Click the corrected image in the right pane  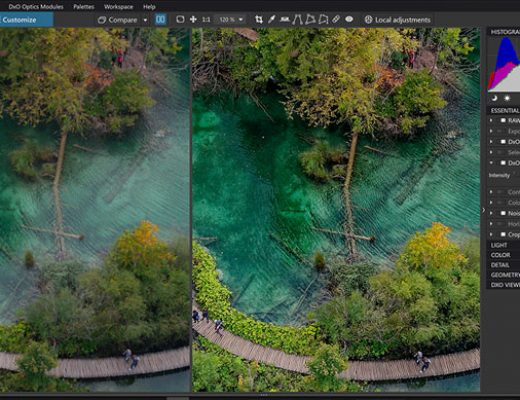[336, 210]
